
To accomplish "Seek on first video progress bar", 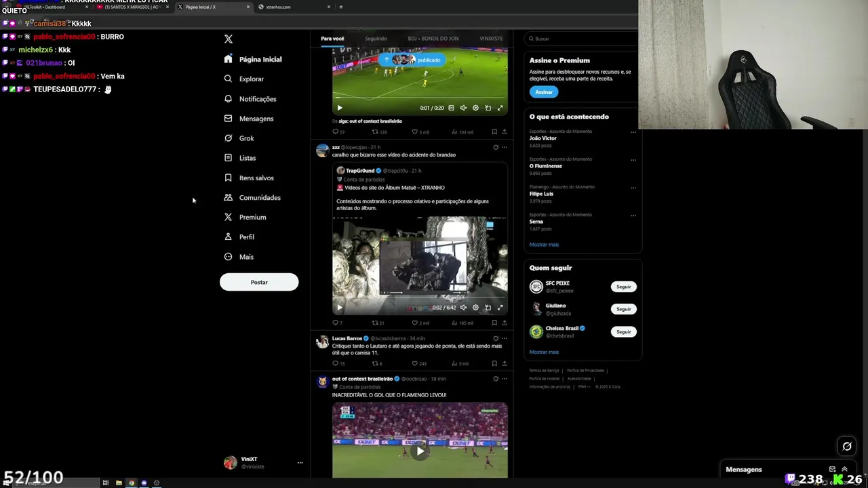I will coord(420,99).
